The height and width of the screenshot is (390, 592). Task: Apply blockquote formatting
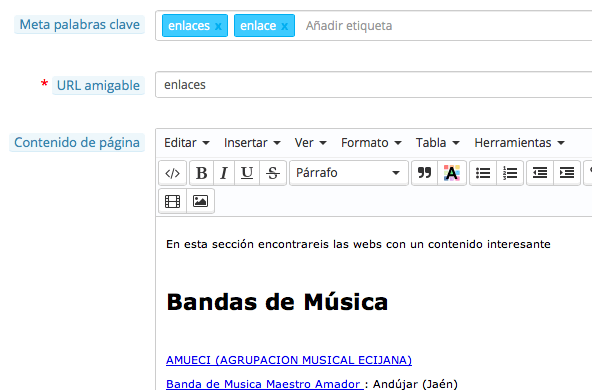[x=424, y=173]
